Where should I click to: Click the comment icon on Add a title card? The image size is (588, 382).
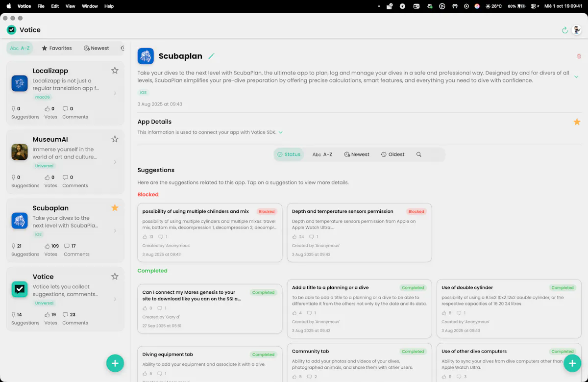309,313
